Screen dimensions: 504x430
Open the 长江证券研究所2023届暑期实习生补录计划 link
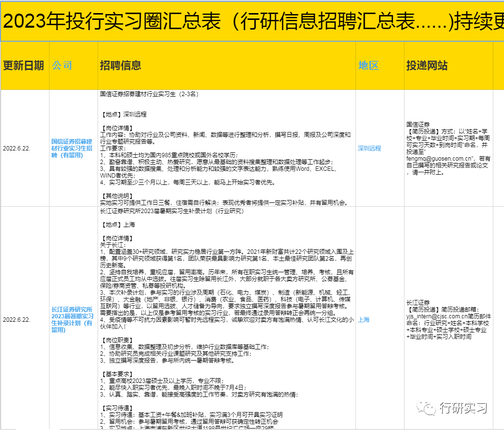tap(72, 319)
